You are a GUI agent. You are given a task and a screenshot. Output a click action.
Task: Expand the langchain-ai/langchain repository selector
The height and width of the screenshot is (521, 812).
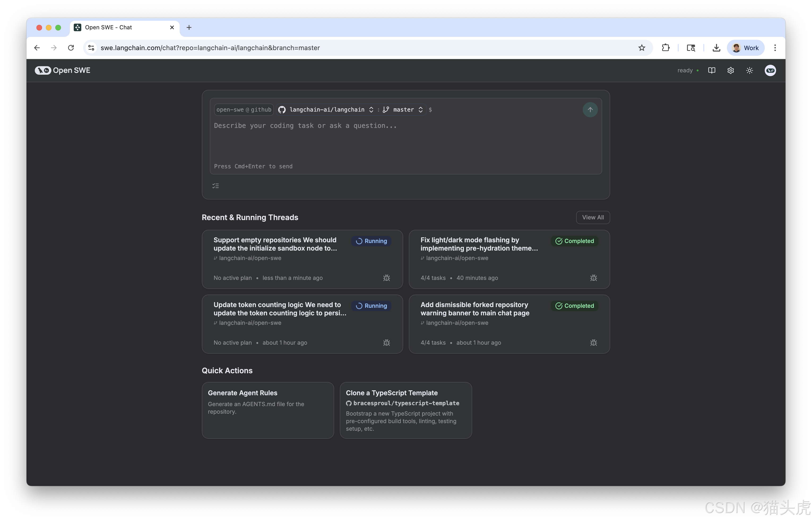pyautogui.click(x=326, y=110)
